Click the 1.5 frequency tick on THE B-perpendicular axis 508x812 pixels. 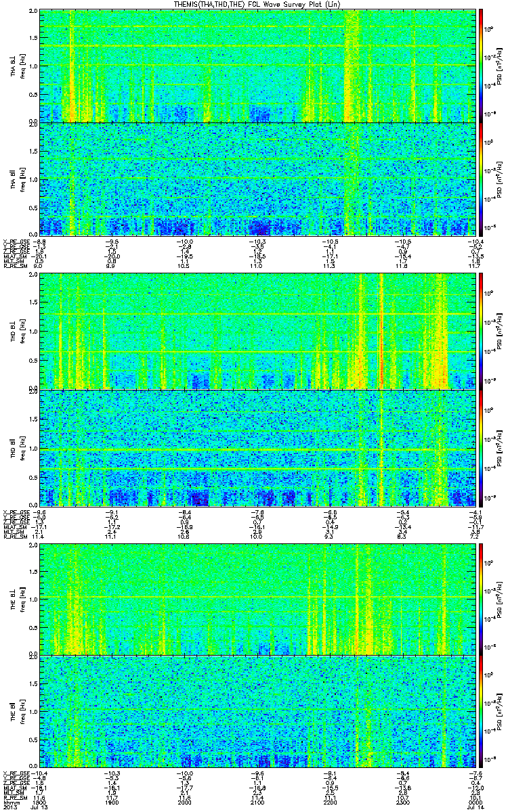tap(33, 570)
